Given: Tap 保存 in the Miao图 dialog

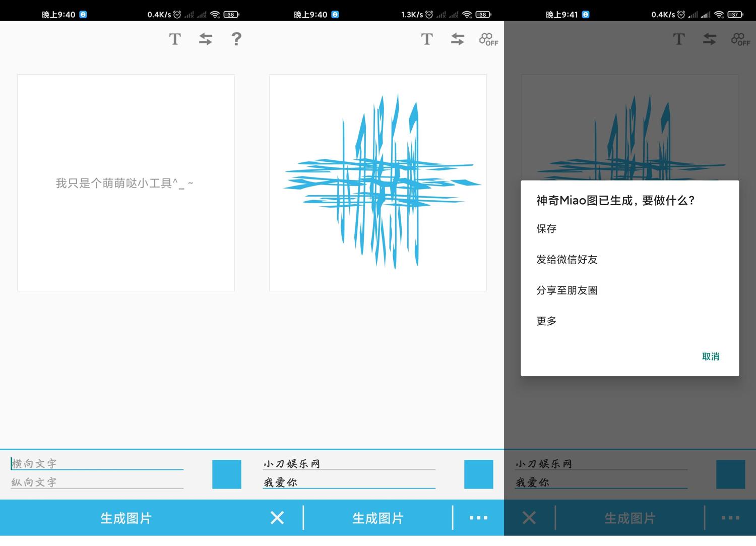Looking at the screenshot, I should [x=546, y=229].
